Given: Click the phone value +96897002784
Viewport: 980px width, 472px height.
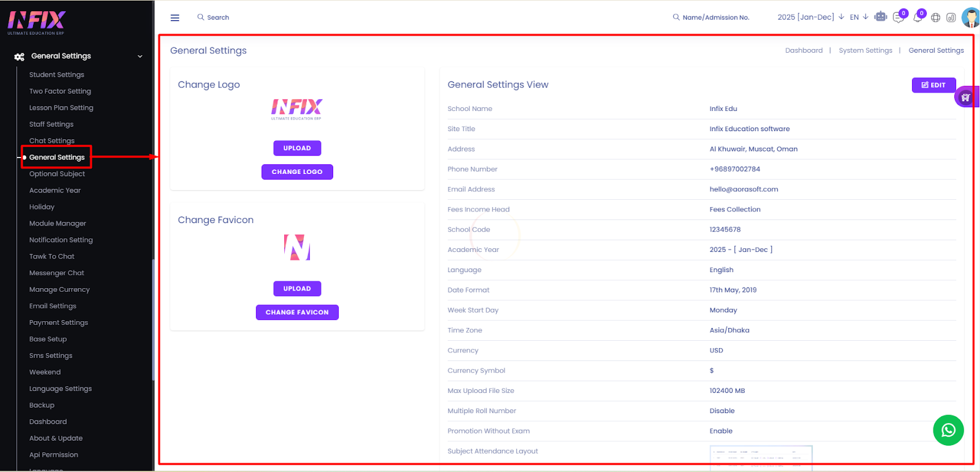Looking at the screenshot, I should coord(734,169).
